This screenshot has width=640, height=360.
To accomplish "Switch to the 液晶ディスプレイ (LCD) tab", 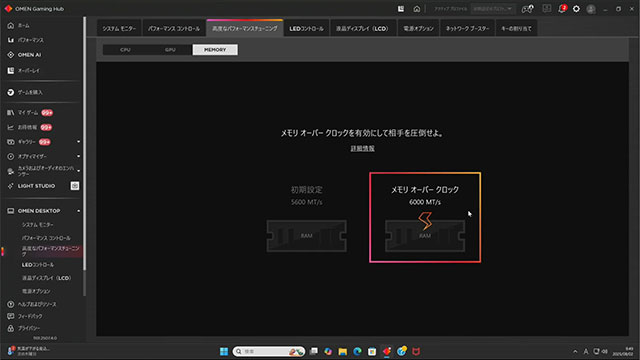I will 362,29.
